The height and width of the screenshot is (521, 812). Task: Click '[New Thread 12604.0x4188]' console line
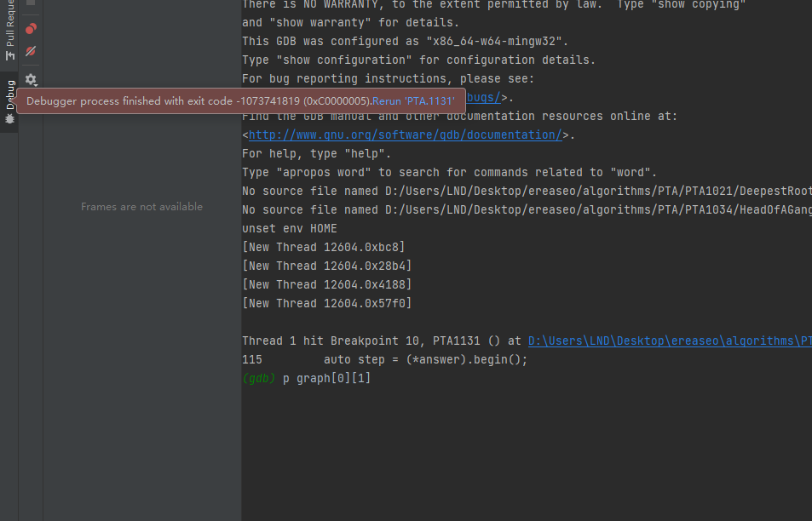point(327,284)
